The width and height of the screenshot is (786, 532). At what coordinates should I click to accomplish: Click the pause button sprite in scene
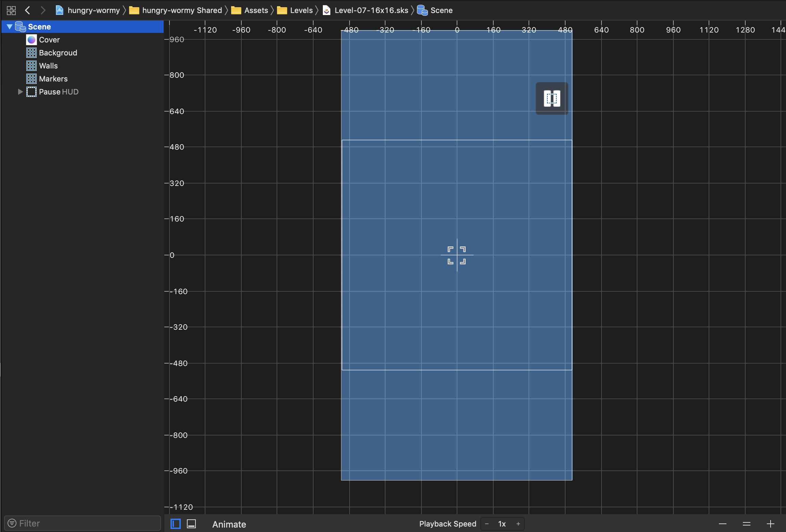(x=552, y=99)
